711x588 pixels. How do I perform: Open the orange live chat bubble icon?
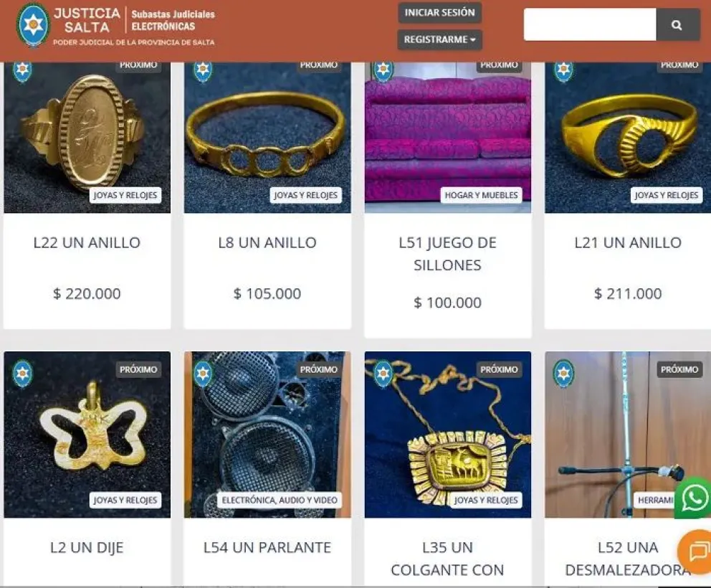coord(695,551)
